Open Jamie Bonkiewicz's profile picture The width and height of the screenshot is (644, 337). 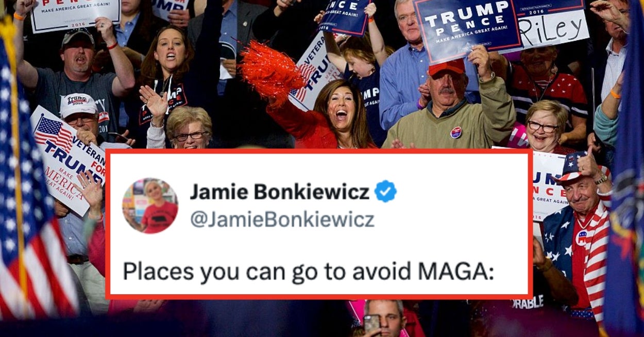click(150, 206)
